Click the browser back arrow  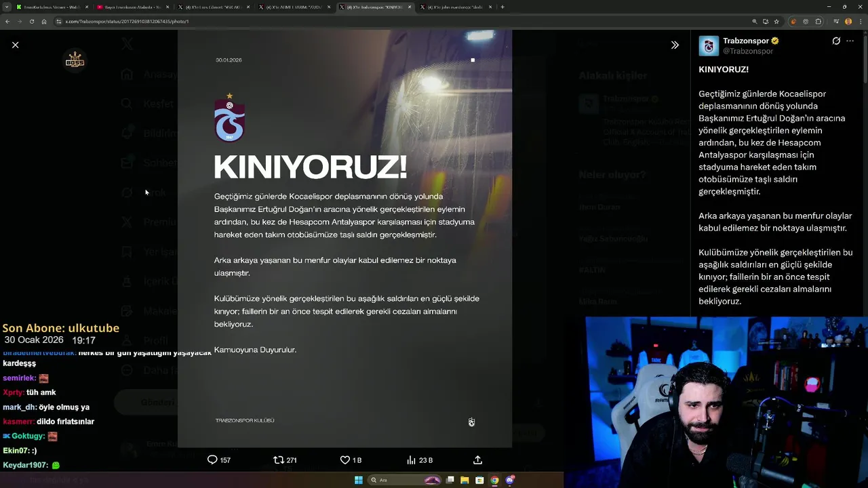point(7,22)
